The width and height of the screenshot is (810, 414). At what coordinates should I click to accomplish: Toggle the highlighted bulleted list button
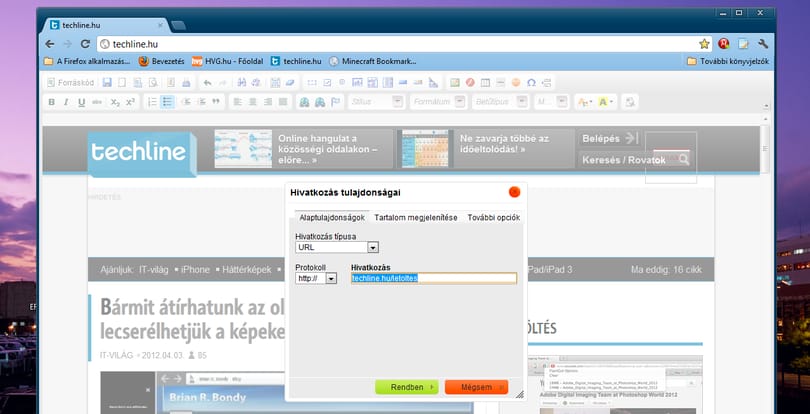(x=167, y=102)
